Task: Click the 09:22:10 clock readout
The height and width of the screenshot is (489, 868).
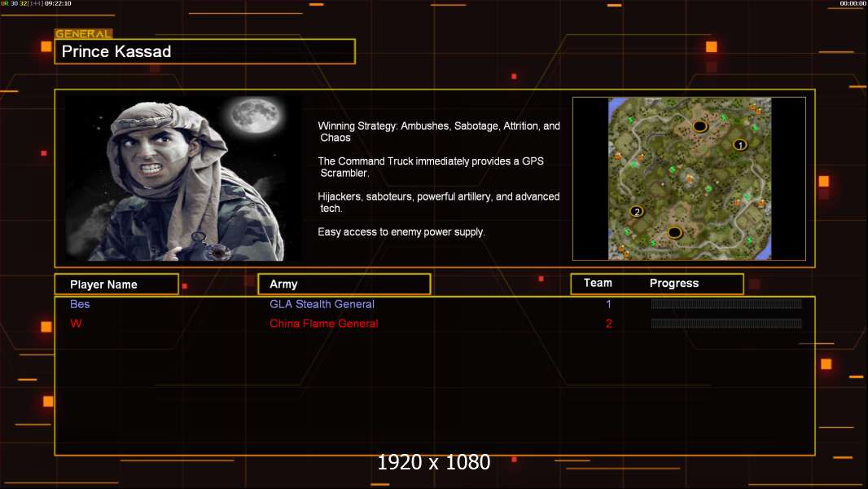Action: 58,3
